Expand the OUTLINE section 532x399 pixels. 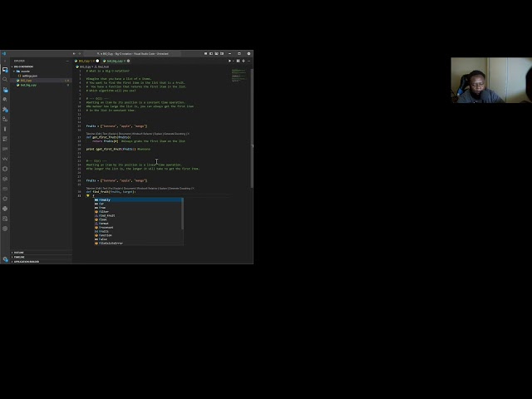19,253
